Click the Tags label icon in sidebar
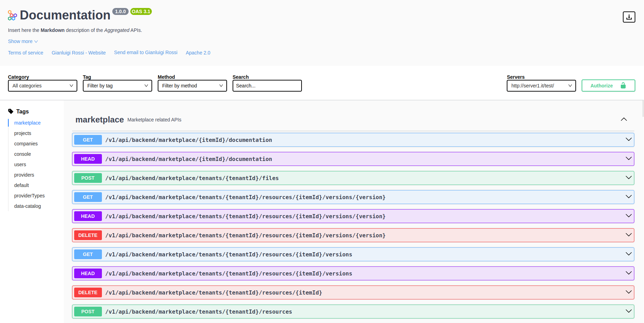Screen dimensions: 644x323 point(11,111)
